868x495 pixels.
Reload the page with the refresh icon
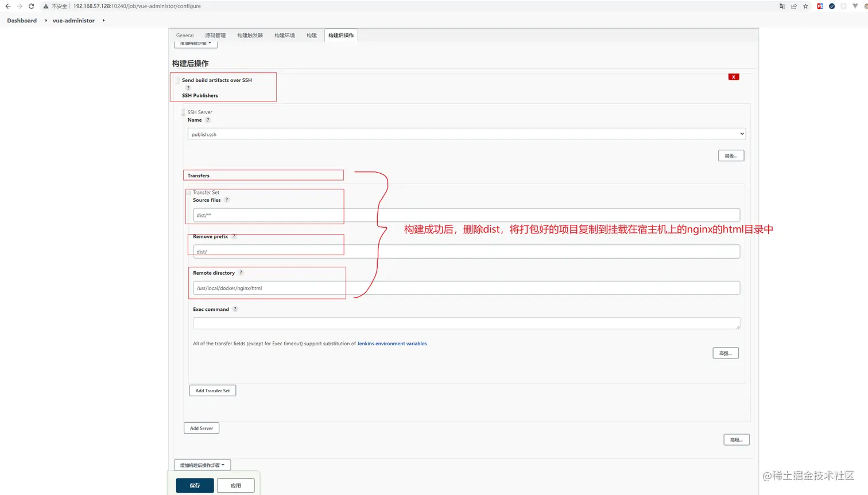[31, 6]
